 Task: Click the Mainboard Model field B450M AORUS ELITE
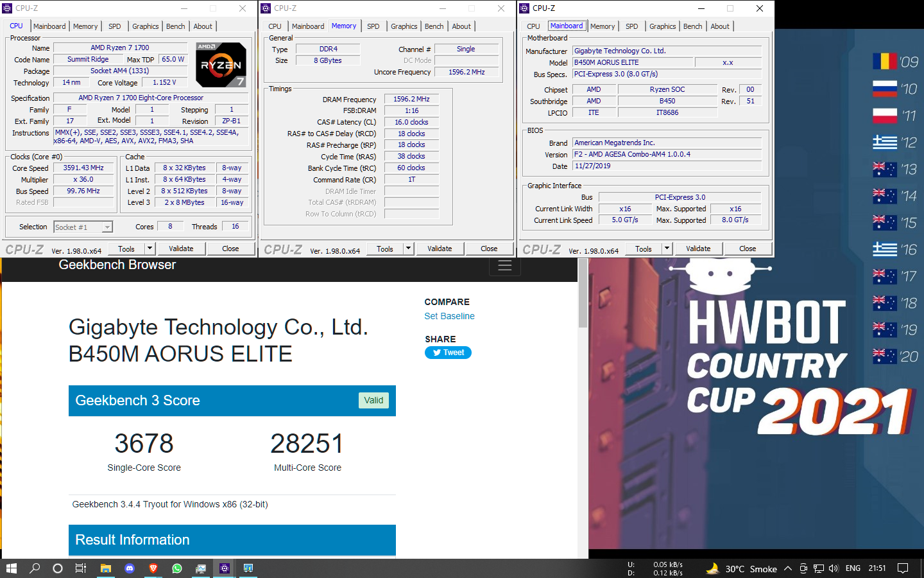(x=633, y=62)
